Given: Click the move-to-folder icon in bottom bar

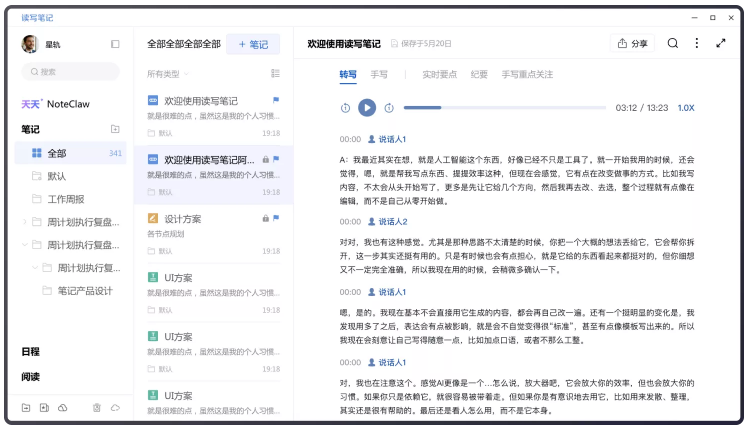Looking at the screenshot, I should [26, 408].
